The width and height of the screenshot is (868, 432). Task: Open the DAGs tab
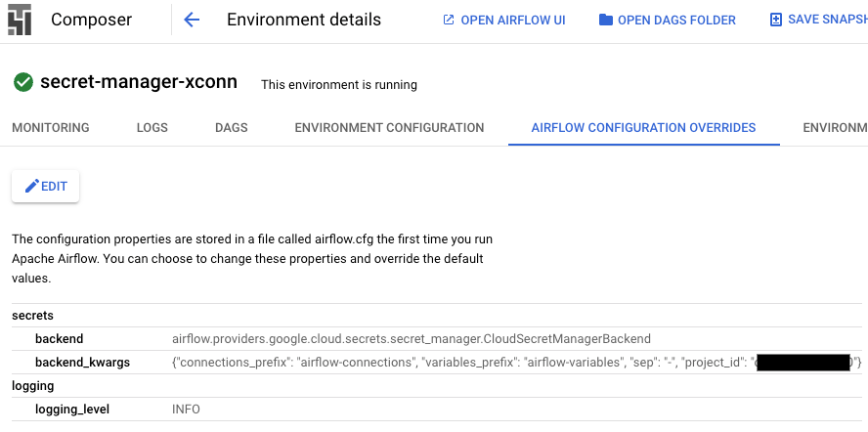232,127
